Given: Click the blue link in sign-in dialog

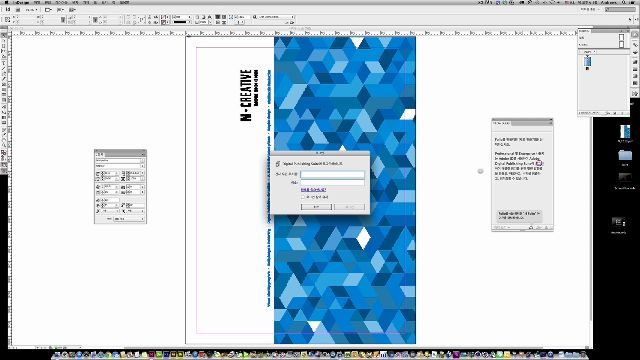Looking at the screenshot, I should tap(313, 190).
